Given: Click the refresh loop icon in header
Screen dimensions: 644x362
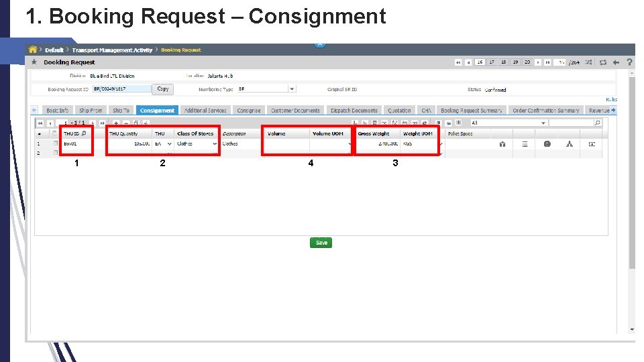Looking at the screenshot, I should click(x=603, y=62).
